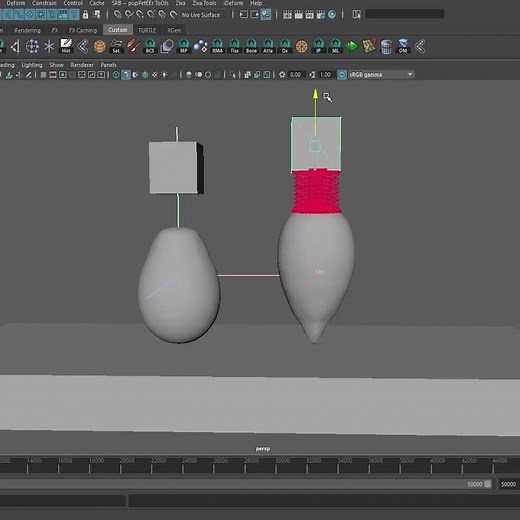
Task: Open render settings clapperboard icon
Action: pos(320,14)
